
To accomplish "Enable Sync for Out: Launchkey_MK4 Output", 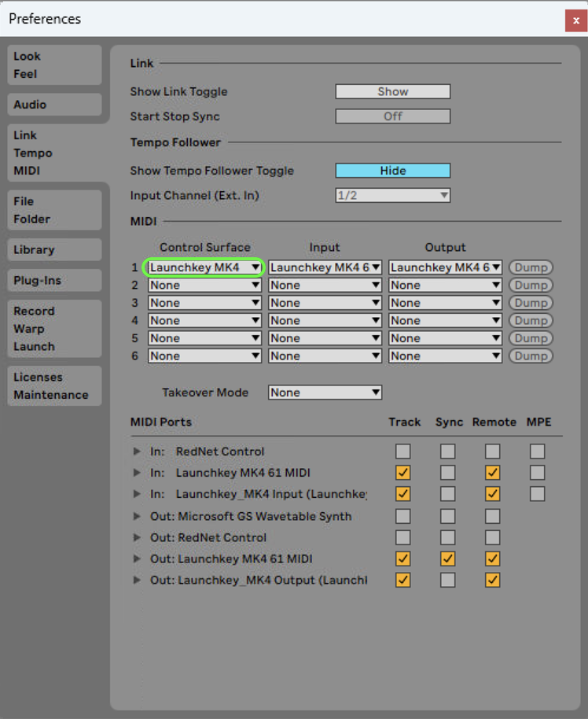I will click(x=448, y=580).
